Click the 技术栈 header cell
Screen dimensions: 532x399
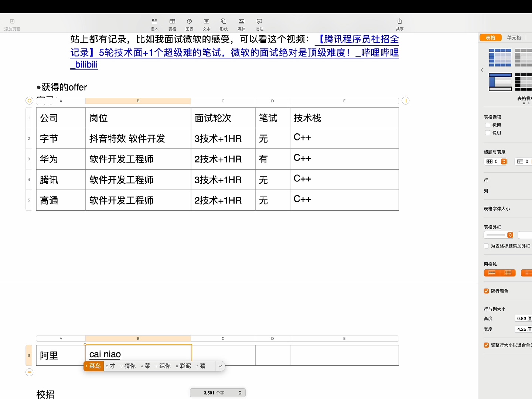344,118
